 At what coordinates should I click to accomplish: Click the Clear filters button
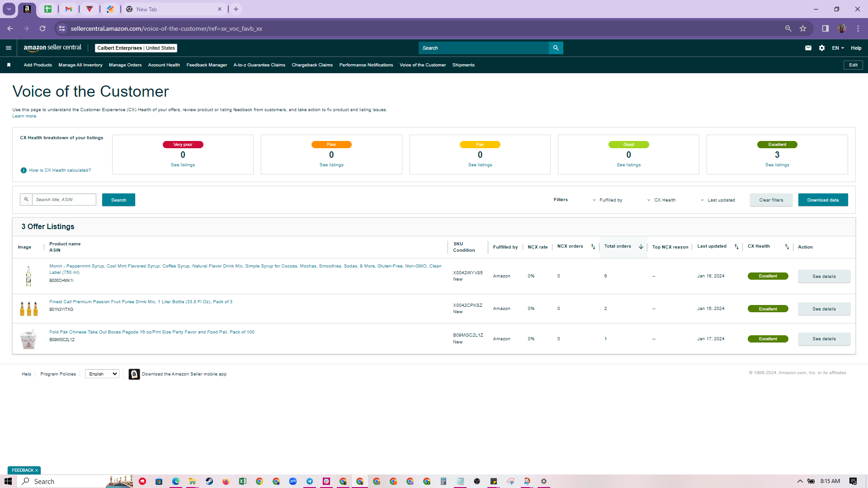point(771,200)
